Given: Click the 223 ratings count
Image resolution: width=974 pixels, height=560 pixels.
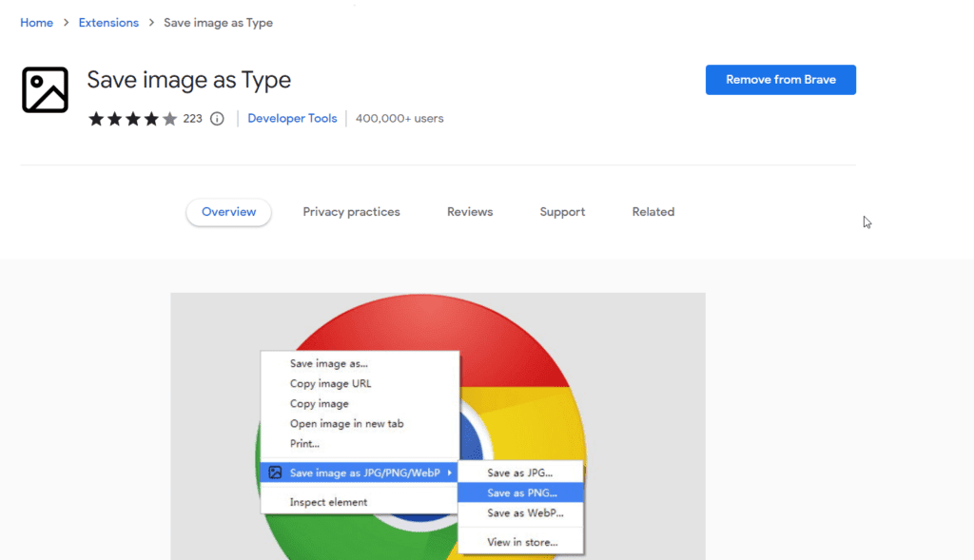Looking at the screenshot, I should 192,119.
